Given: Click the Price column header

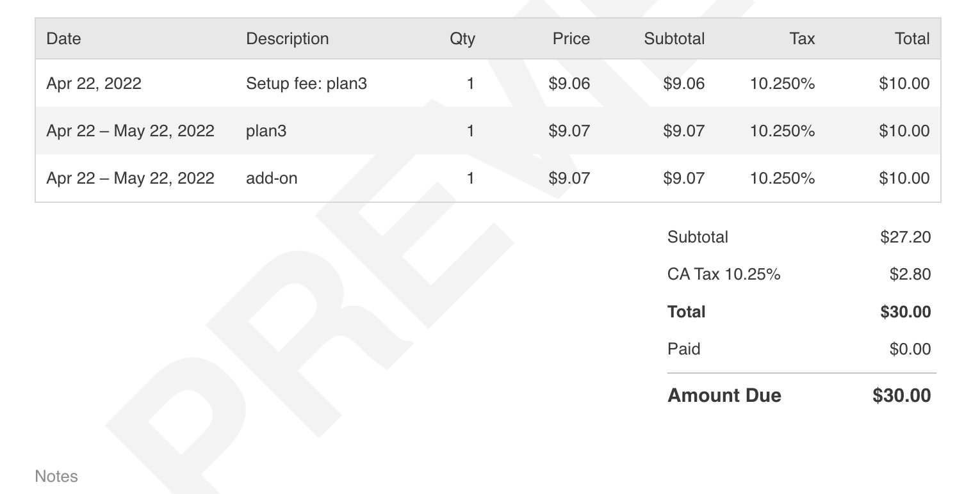Looking at the screenshot, I should [571, 39].
